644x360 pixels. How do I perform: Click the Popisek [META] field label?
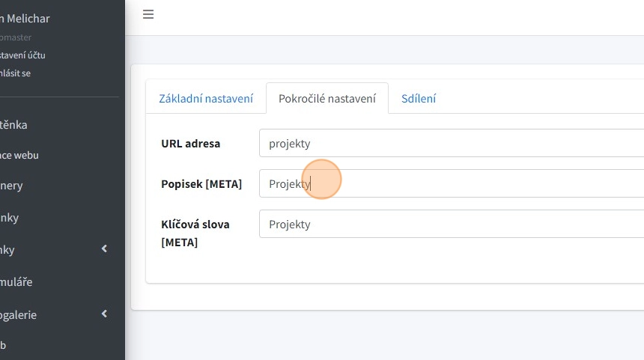(x=201, y=183)
